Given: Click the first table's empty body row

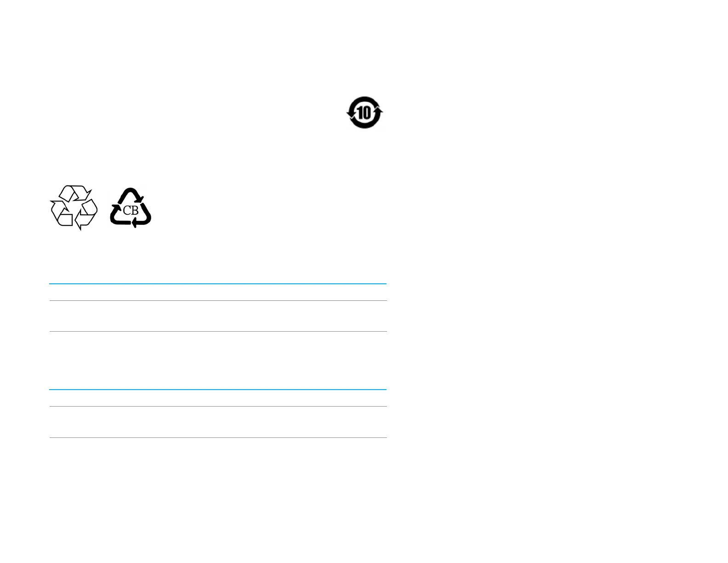Looking at the screenshot, I should coord(218,316).
